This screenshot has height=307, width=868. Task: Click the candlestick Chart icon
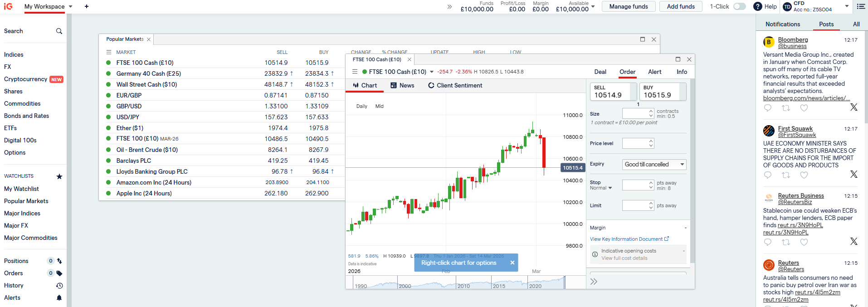356,85
